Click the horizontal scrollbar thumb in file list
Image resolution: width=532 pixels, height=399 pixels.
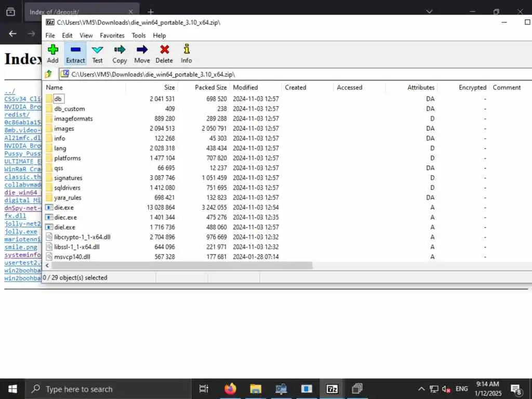[x=181, y=265]
